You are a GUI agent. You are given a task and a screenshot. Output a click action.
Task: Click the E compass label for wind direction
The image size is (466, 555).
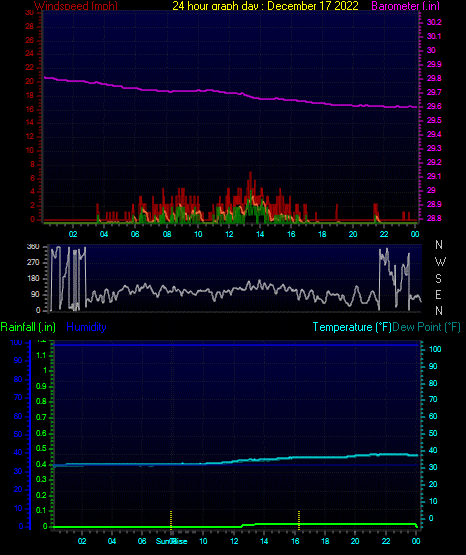(x=438, y=294)
